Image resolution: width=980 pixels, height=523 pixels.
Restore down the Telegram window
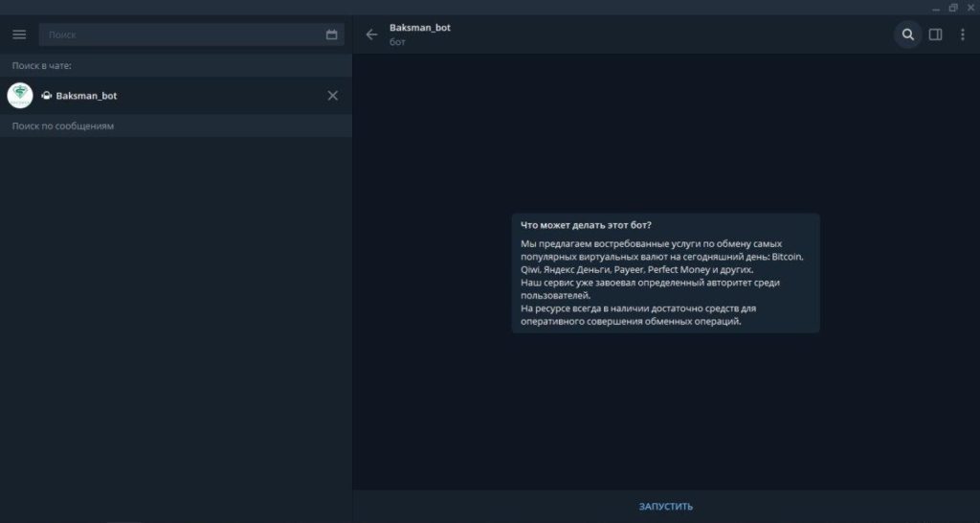click(952, 7)
